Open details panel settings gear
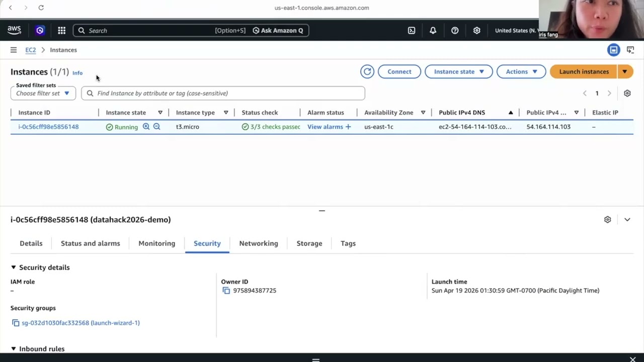644x362 pixels. (607, 220)
